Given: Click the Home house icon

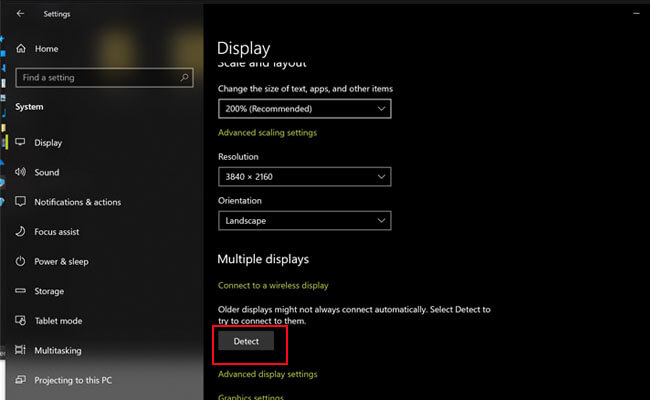Looking at the screenshot, I should 21,48.
